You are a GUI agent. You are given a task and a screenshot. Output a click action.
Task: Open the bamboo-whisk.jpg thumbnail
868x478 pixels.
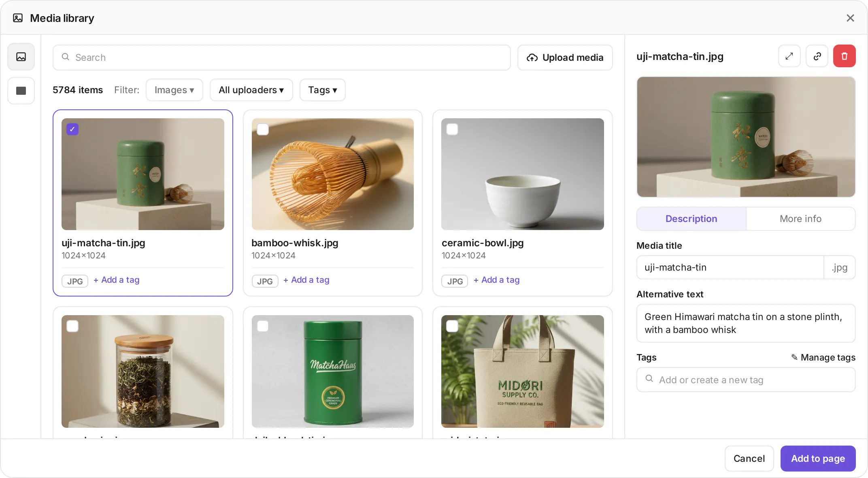[x=333, y=174]
